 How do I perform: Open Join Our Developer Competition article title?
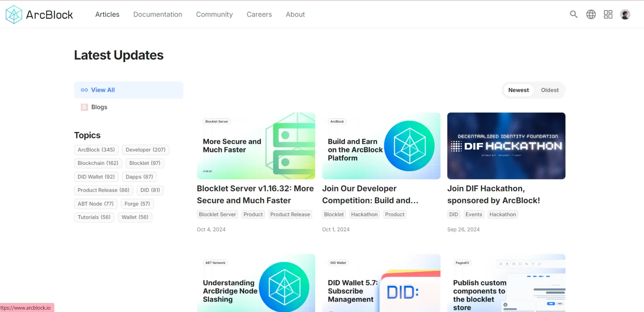tap(370, 195)
